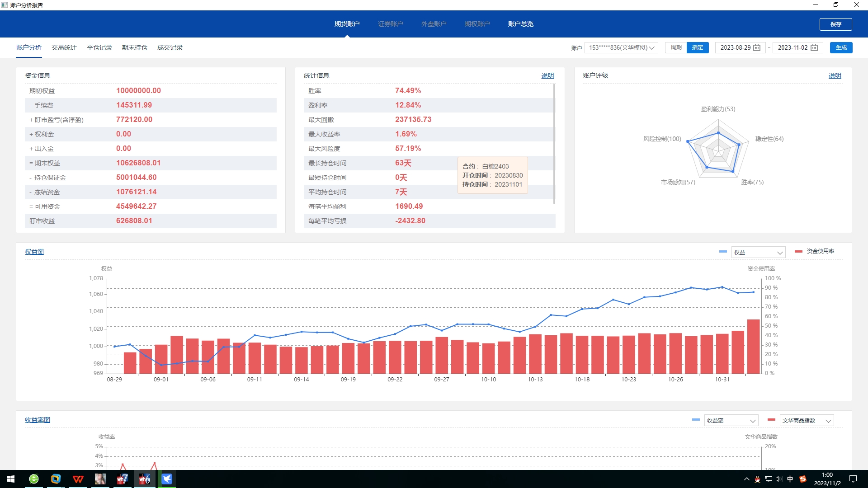Click the 权益图 title link
This screenshot has height=488, width=868.
tap(34, 252)
